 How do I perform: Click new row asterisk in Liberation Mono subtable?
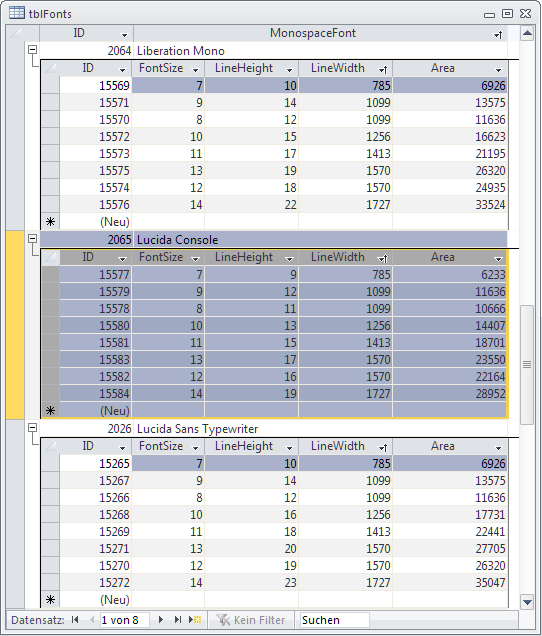point(50,222)
